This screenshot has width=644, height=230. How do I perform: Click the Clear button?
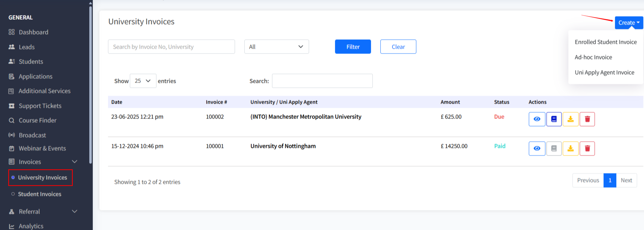pos(398,47)
